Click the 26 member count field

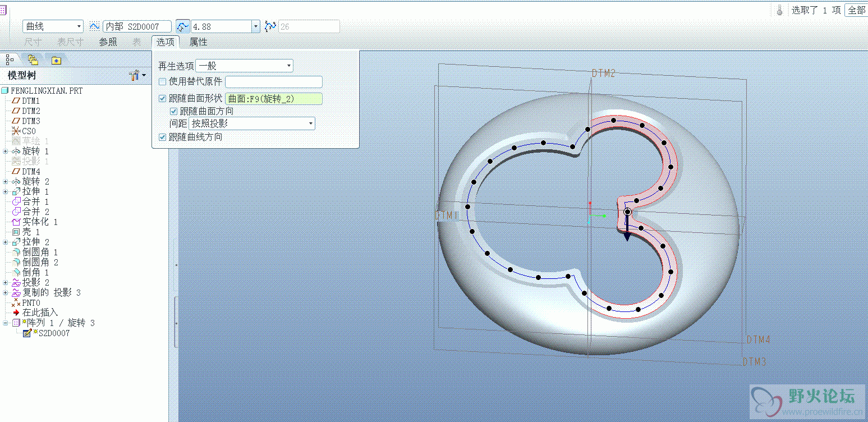tap(309, 26)
